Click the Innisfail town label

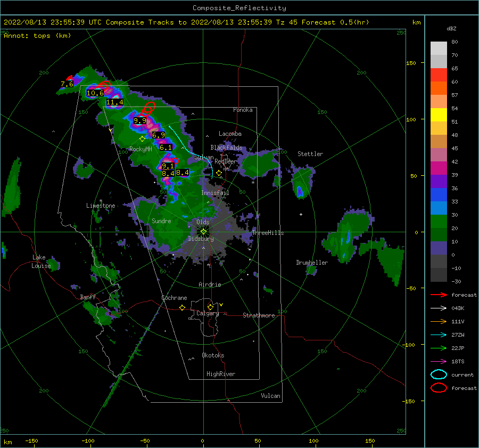[x=215, y=193]
